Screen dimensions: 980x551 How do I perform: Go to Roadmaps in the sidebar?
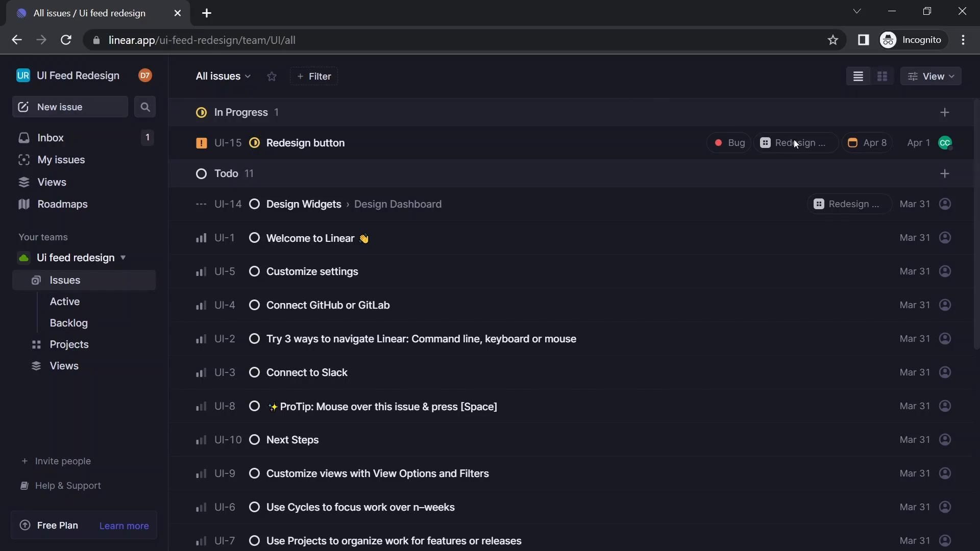[x=62, y=205]
